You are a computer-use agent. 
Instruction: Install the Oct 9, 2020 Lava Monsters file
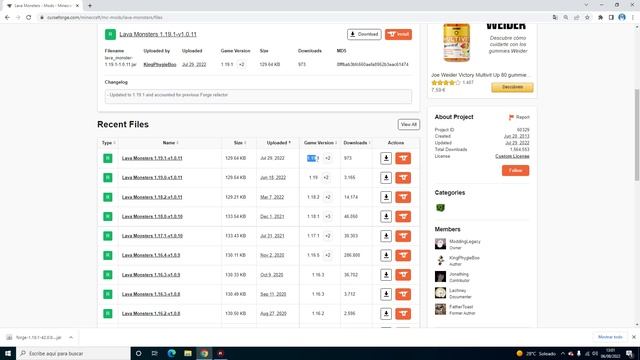tap(403, 275)
